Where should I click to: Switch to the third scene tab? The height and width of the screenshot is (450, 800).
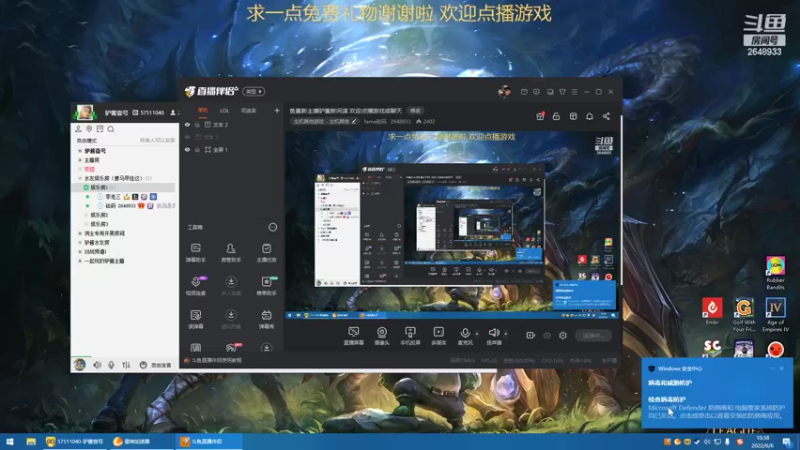pyautogui.click(x=248, y=110)
